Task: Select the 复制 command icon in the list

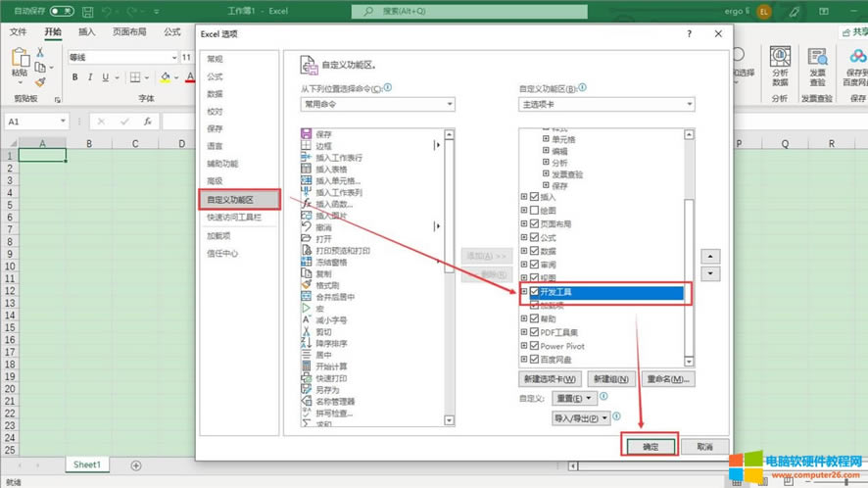Action: [306, 273]
